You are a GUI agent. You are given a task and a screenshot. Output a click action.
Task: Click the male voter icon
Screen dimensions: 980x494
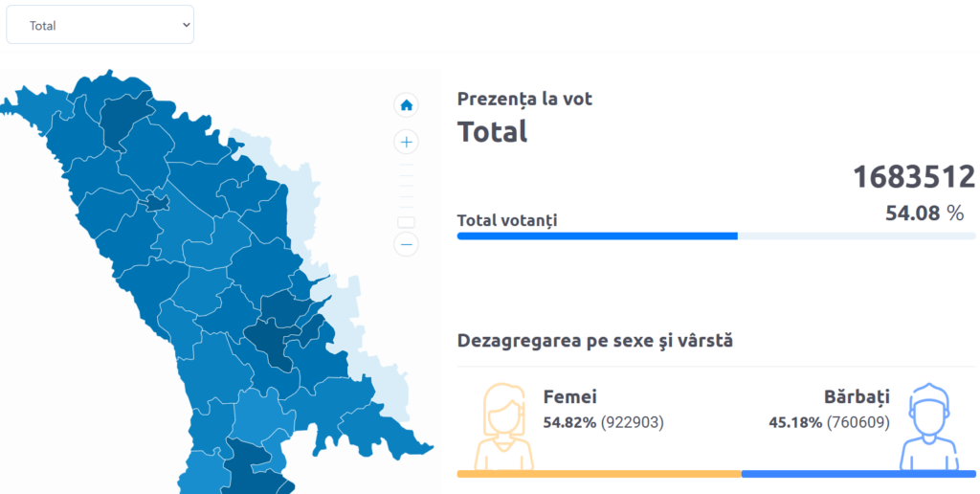point(929,427)
